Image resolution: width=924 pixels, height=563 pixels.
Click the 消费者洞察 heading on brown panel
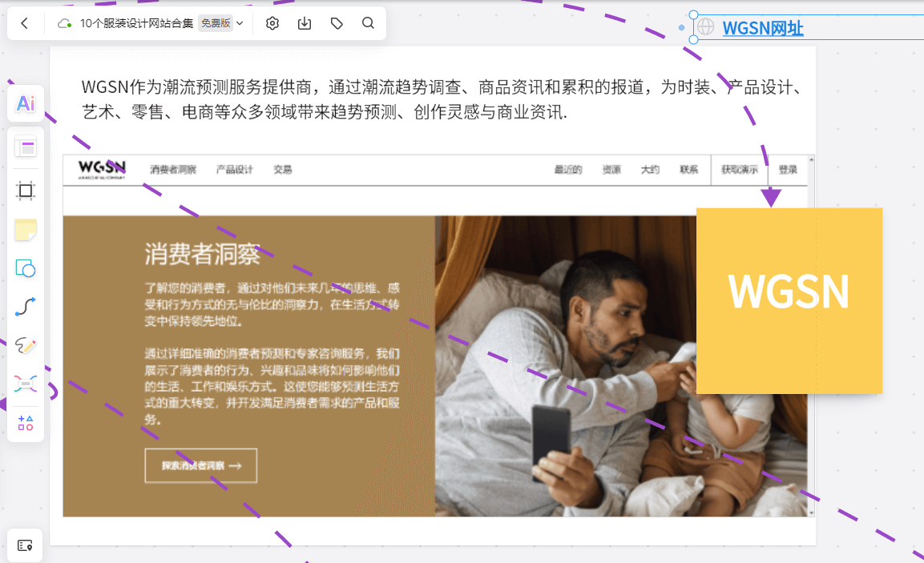click(x=202, y=255)
